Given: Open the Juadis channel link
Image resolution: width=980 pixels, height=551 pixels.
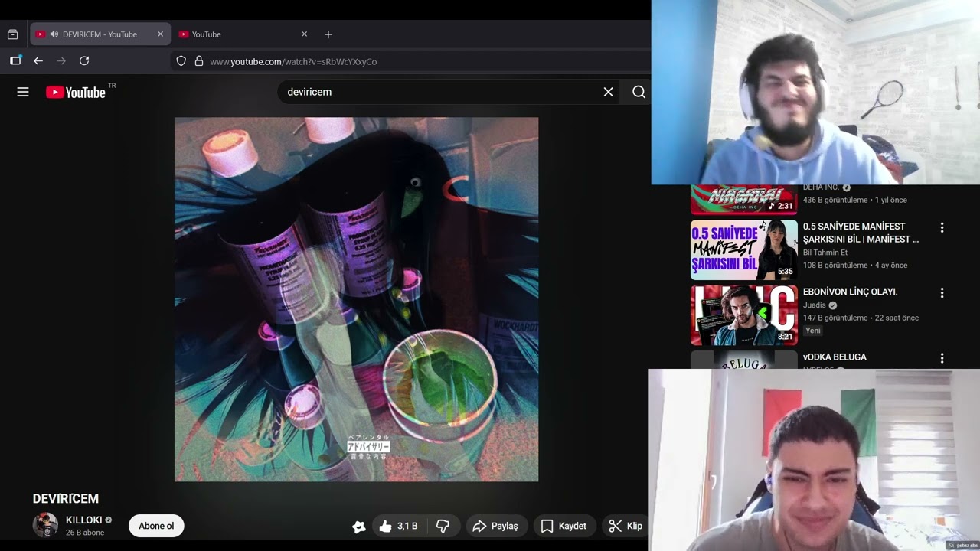Looking at the screenshot, I should (x=815, y=305).
